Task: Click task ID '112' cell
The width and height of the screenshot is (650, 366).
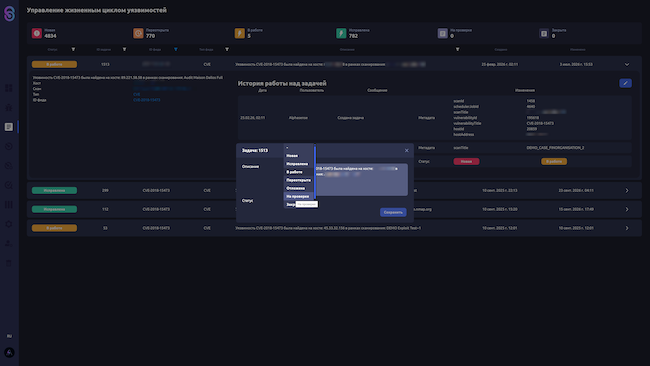Action: click(x=105, y=209)
